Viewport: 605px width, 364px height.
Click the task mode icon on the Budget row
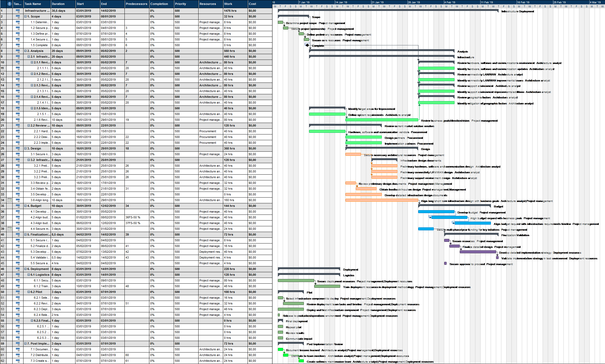[18, 206]
